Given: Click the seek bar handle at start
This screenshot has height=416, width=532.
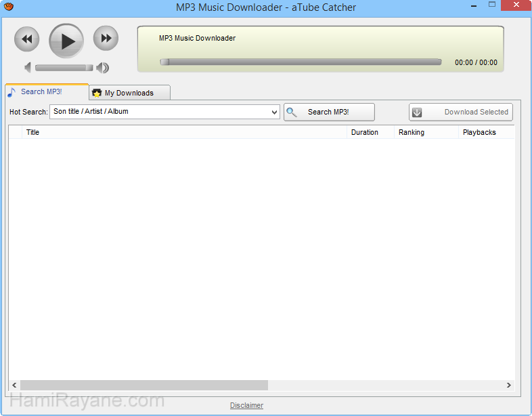Looking at the screenshot, I should (x=164, y=62).
